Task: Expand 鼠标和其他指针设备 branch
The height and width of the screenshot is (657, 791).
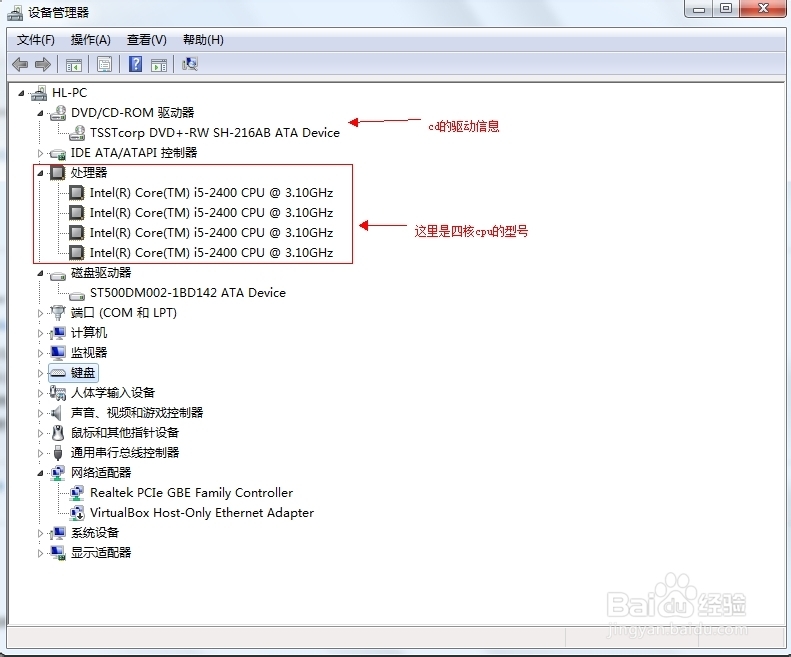Action: pos(40,432)
